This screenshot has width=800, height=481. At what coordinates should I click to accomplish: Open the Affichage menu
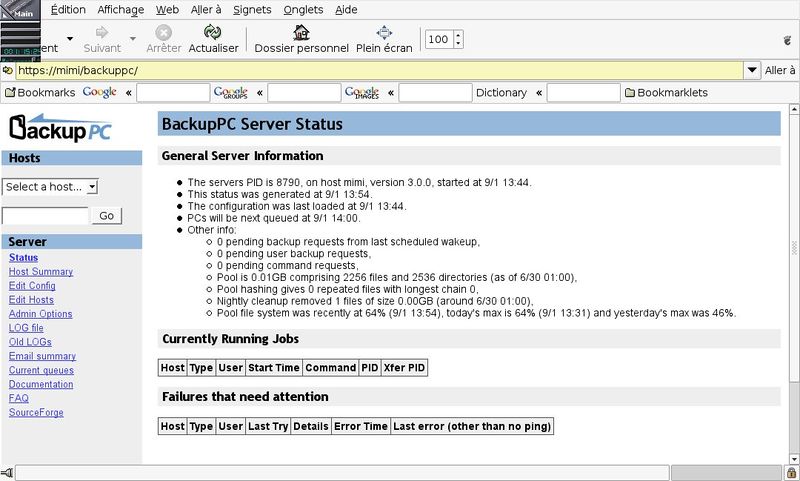pyautogui.click(x=120, y=9)
